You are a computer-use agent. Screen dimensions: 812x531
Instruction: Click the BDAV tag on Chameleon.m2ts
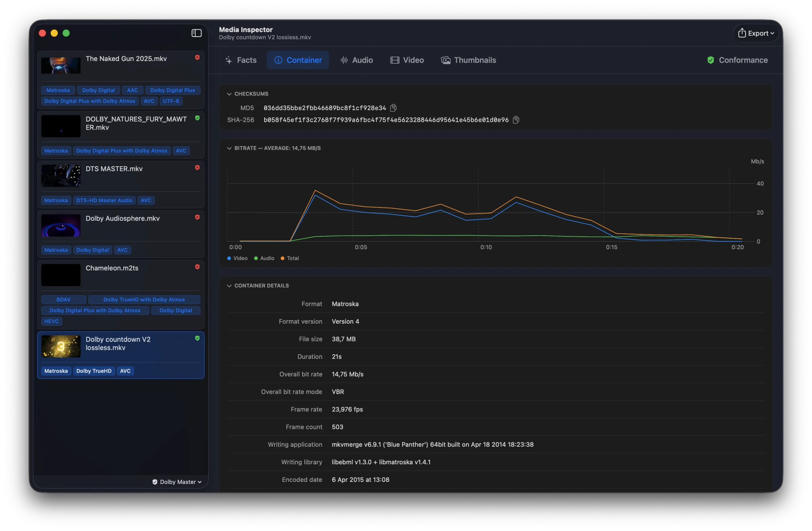click(x=64, y=300)
